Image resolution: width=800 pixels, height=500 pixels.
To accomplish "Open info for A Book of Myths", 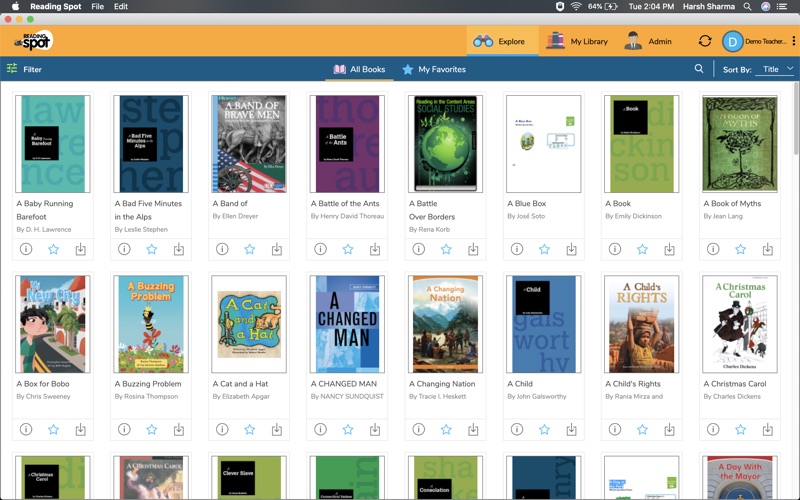I will pyautogui.click(x=713, y=249).
